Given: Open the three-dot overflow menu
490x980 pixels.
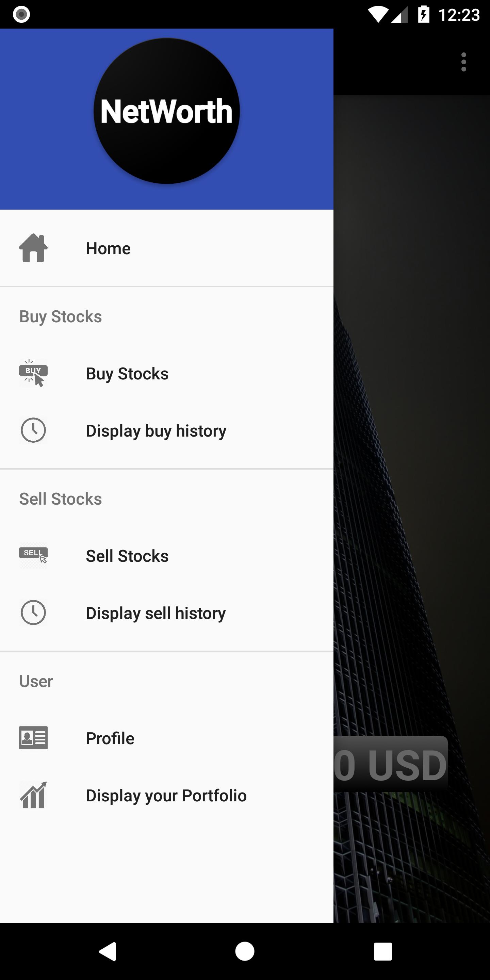Looking at the screenshot, I should click(463, 62).
